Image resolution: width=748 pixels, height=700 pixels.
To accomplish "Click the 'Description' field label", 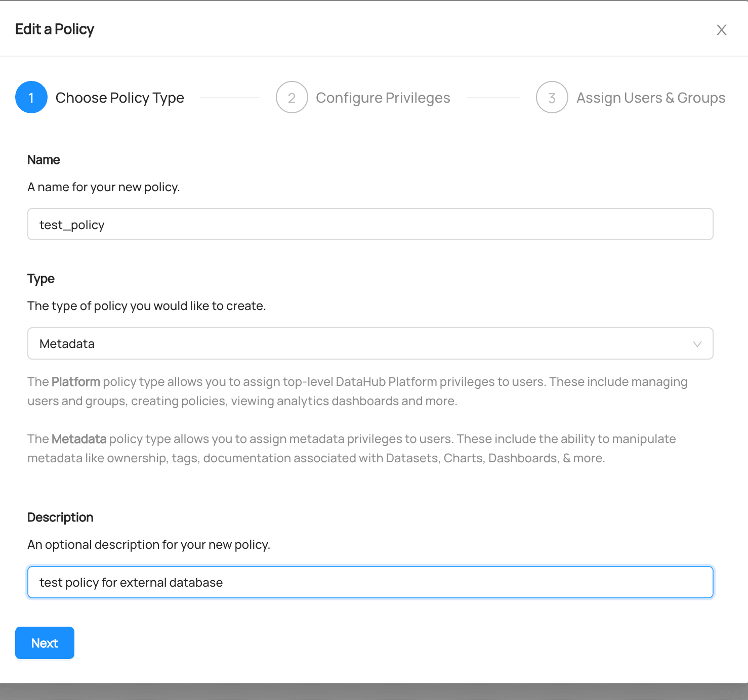I will point(60,517).
